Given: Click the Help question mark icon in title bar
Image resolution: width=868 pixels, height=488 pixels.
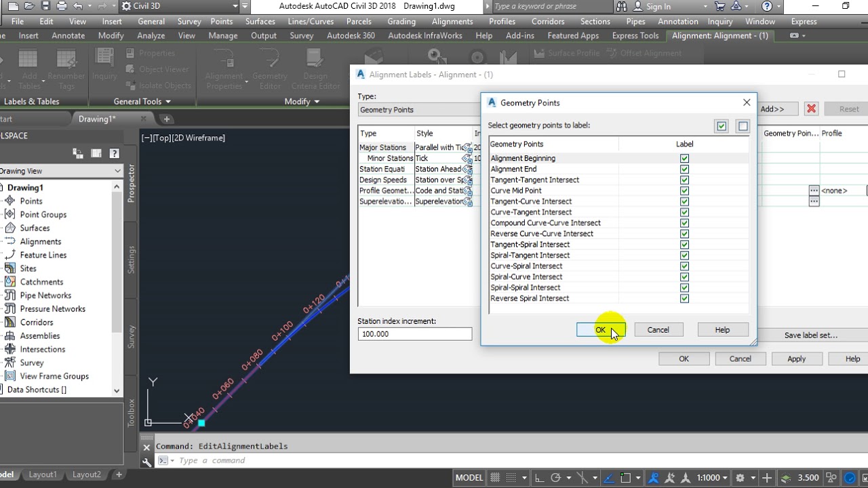Looking at the screenshot, I should coord(767,6).
